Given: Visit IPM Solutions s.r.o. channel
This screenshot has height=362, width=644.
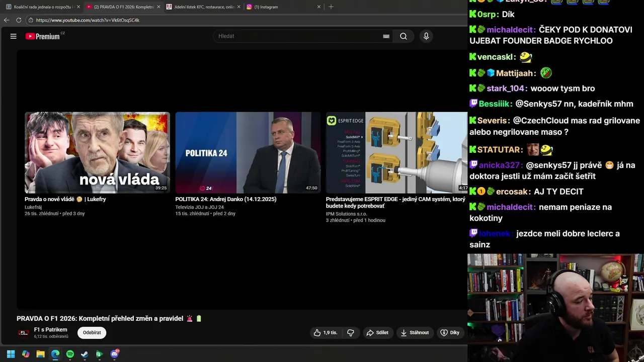Looking at the screenshot, I should coord(346,214).
